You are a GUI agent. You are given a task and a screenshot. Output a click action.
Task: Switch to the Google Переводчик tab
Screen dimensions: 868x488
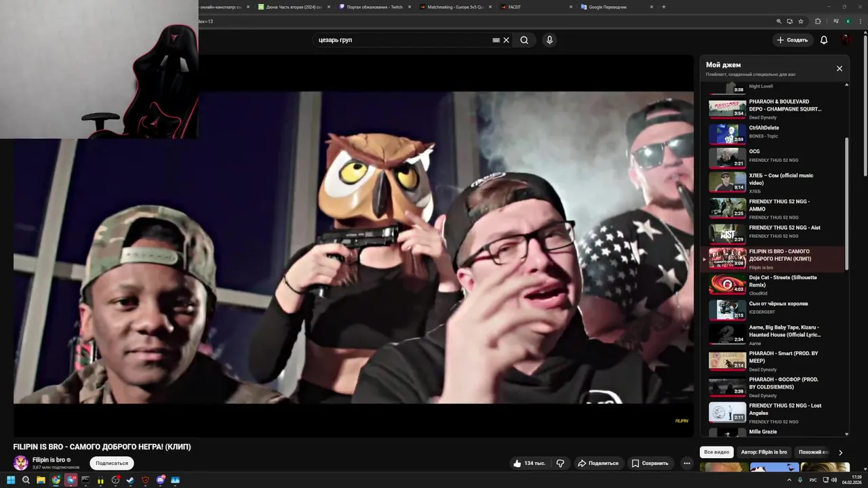pyautogui.click(x=616, y=7)
